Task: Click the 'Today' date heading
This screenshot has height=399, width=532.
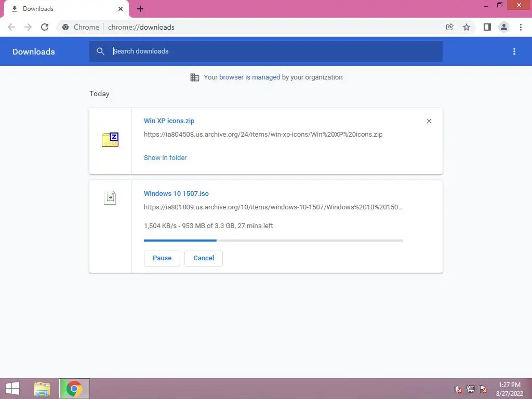Action: tap(99, 94)
